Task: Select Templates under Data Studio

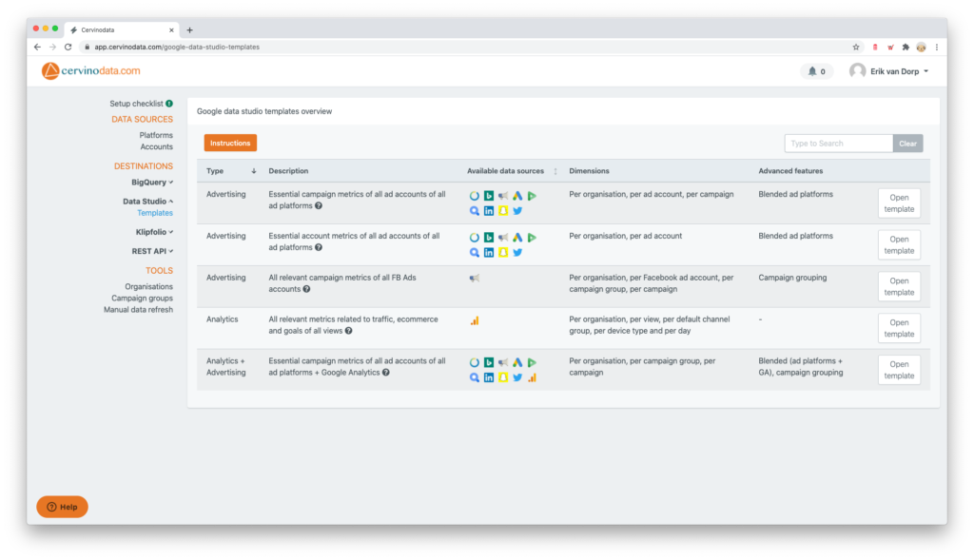Action: [x=155, y=213]
